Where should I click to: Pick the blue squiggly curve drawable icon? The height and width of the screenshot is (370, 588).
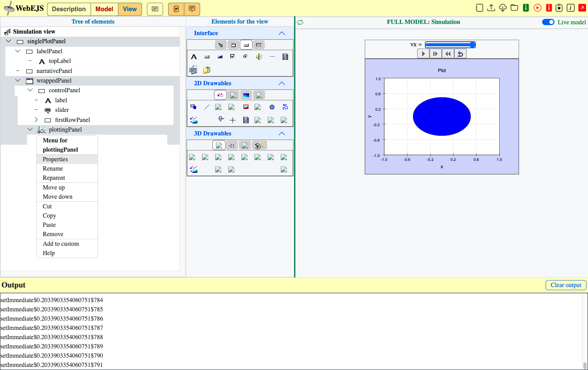click(285, 107)
